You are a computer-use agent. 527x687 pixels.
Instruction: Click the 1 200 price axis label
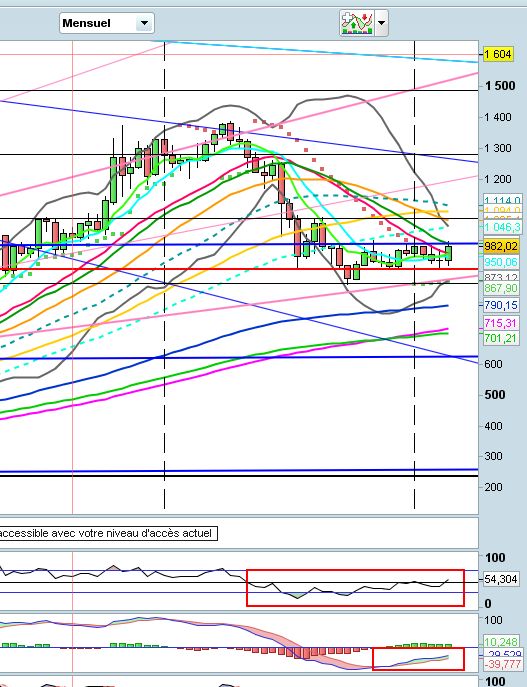coord(498,179)
